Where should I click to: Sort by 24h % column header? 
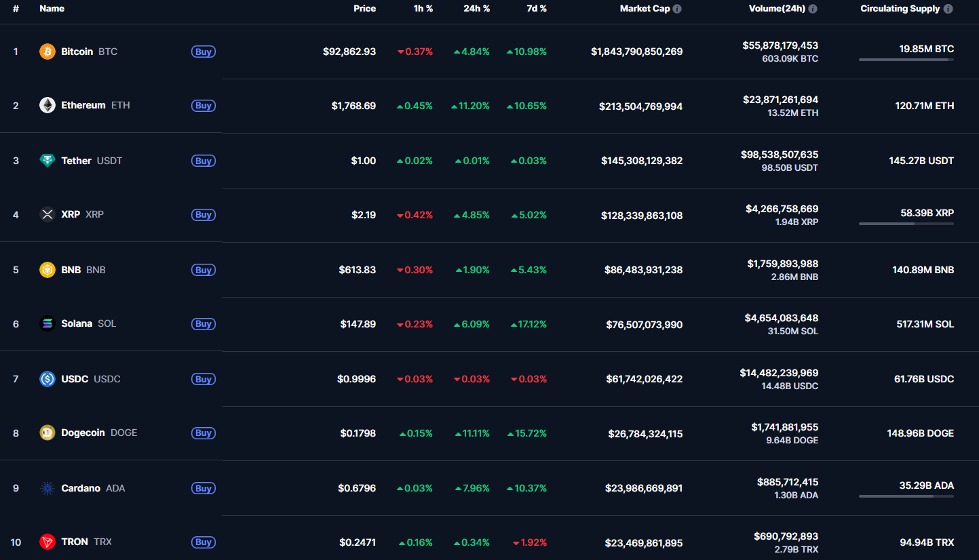click(476, 9)
